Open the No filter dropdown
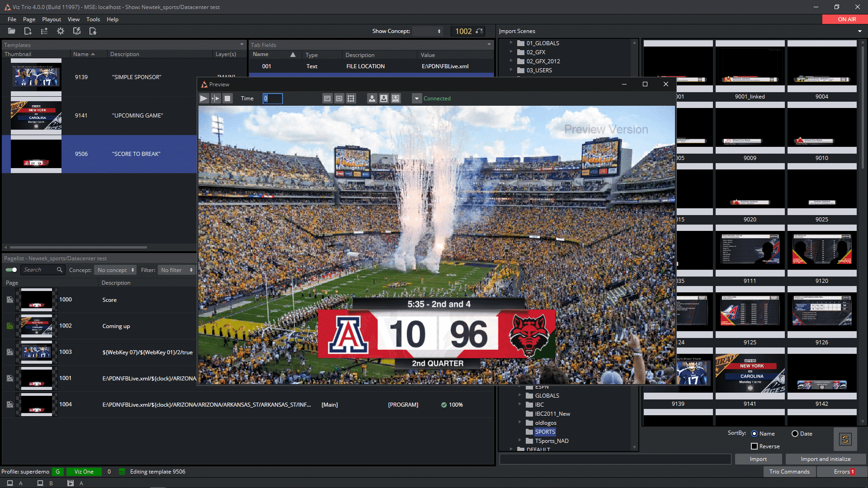The height and width of the screenshot is (488, 868). tap(176, 270)
